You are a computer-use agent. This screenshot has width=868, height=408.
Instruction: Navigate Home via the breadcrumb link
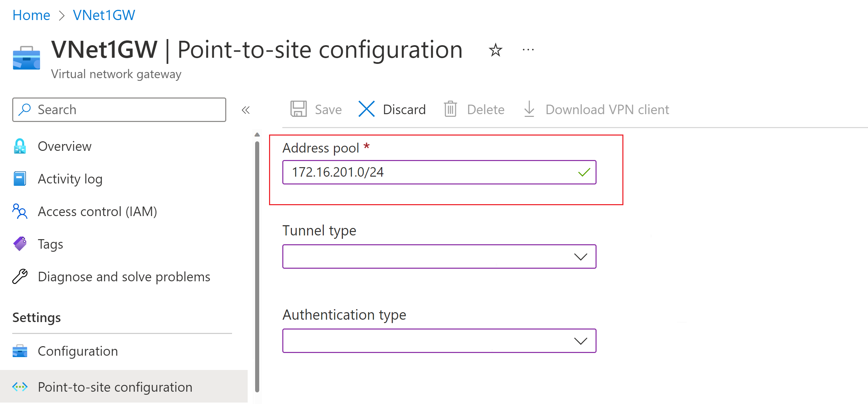(x=31, y=15)
